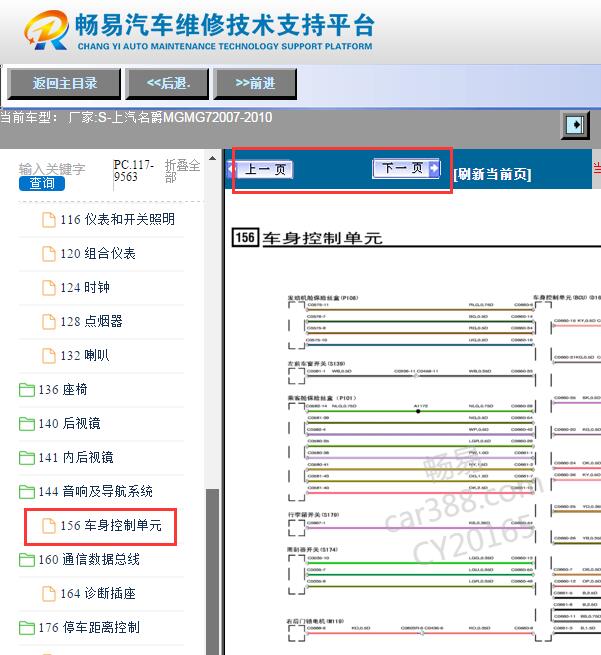
Task: Click the 当前车型 vehicle model text
Action: coord(136,117)
